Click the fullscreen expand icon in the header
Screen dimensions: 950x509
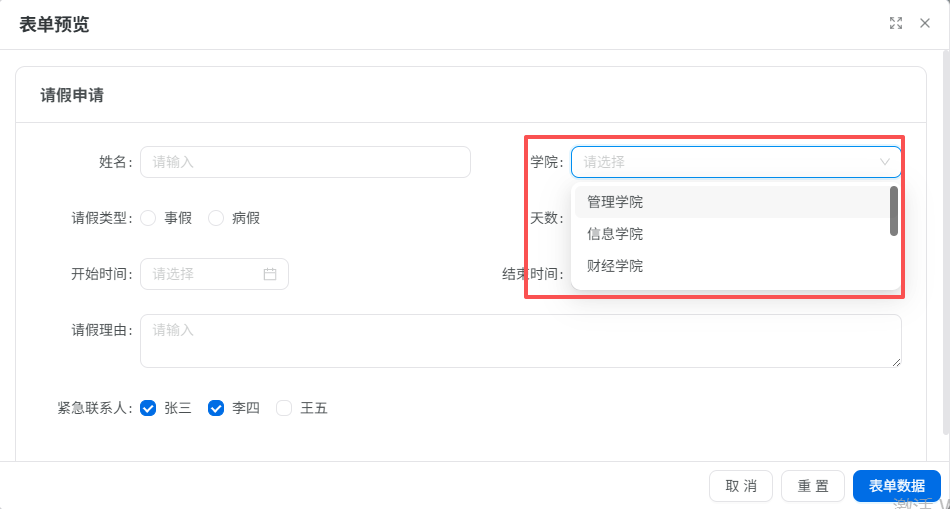click(895, 24)
